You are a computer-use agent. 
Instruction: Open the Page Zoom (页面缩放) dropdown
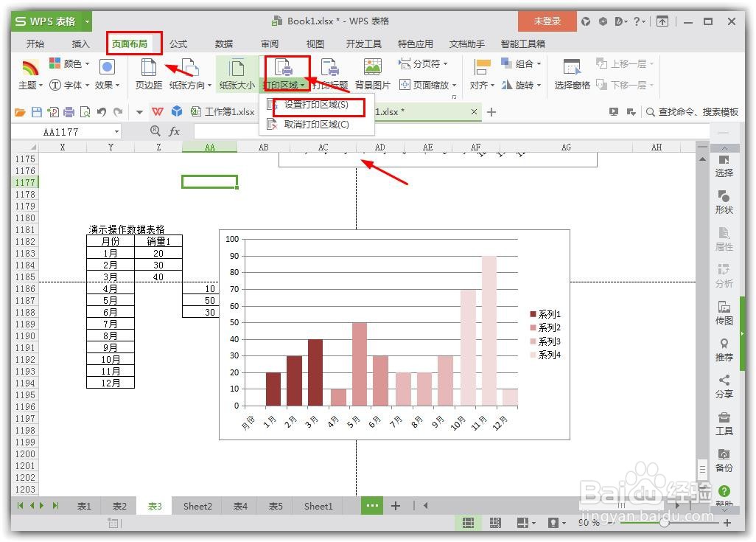(428, 85)
